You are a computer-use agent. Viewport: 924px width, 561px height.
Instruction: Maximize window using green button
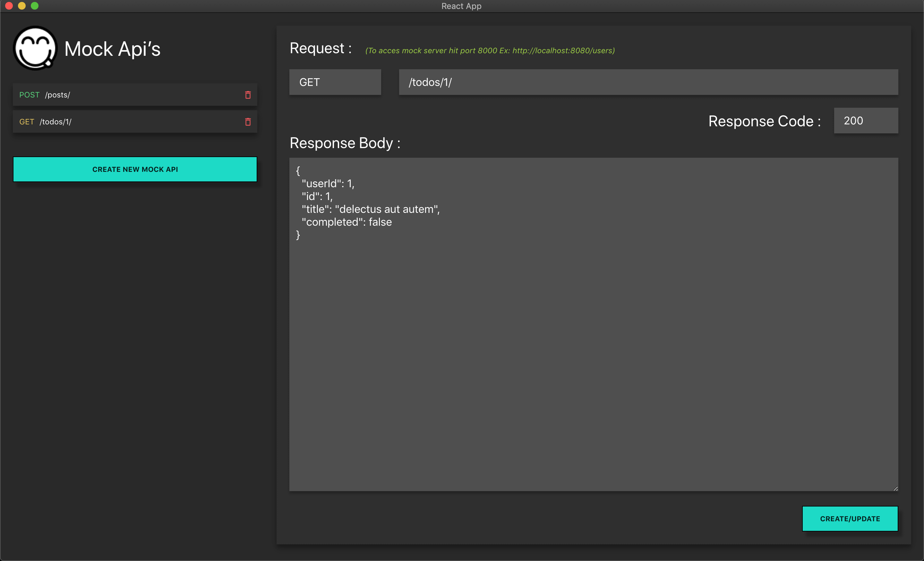pyautogui.click(x=35, y=6)
